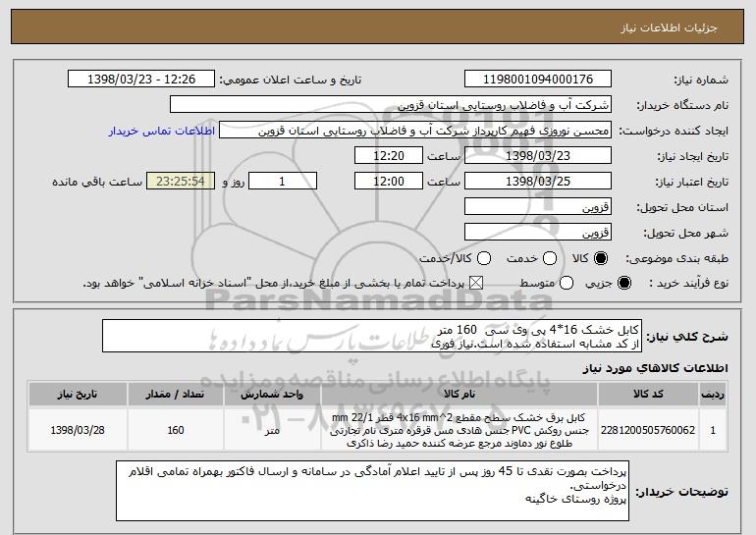Click the creation time field 12:20
Screen dimensions: 756x535
point(389,156)
